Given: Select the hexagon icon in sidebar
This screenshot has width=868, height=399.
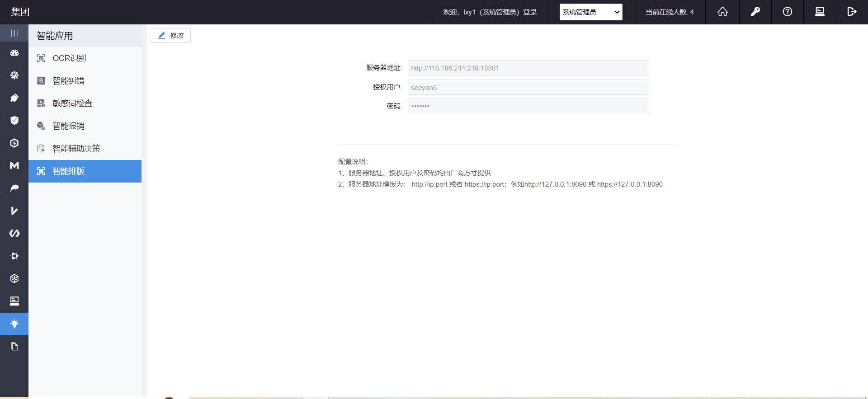Looking at the screenshot, I should pyautogui.click(x=14, y=143).
